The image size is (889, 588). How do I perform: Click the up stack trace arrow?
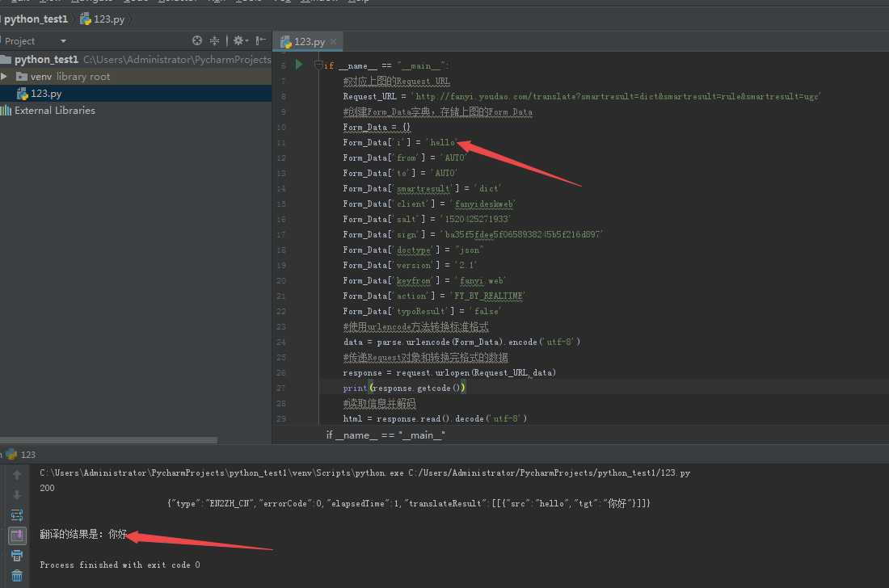pos(17,475)
